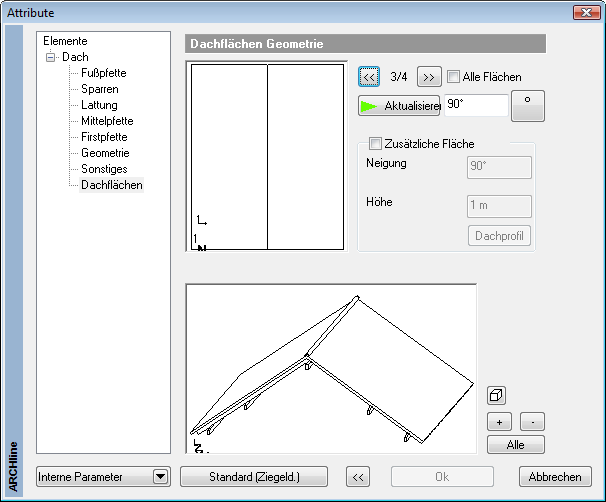
Task: Select Geometrie in the element tree
Action: point(105,153)
